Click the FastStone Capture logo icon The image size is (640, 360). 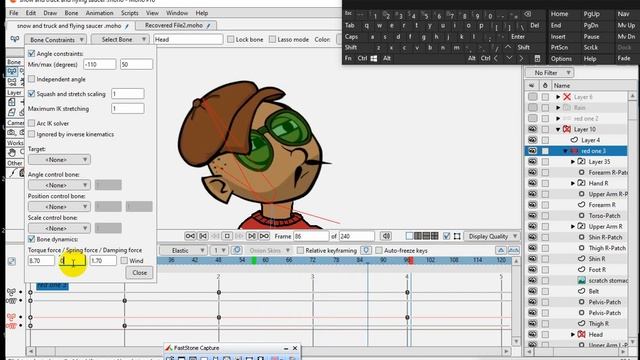point(169,348)
